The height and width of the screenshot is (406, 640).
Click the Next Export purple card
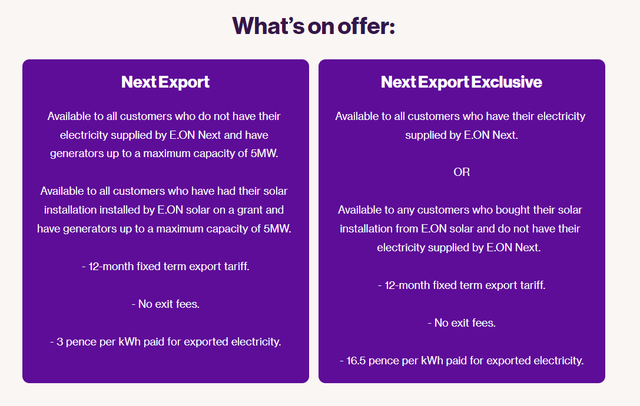click(166, 221)
